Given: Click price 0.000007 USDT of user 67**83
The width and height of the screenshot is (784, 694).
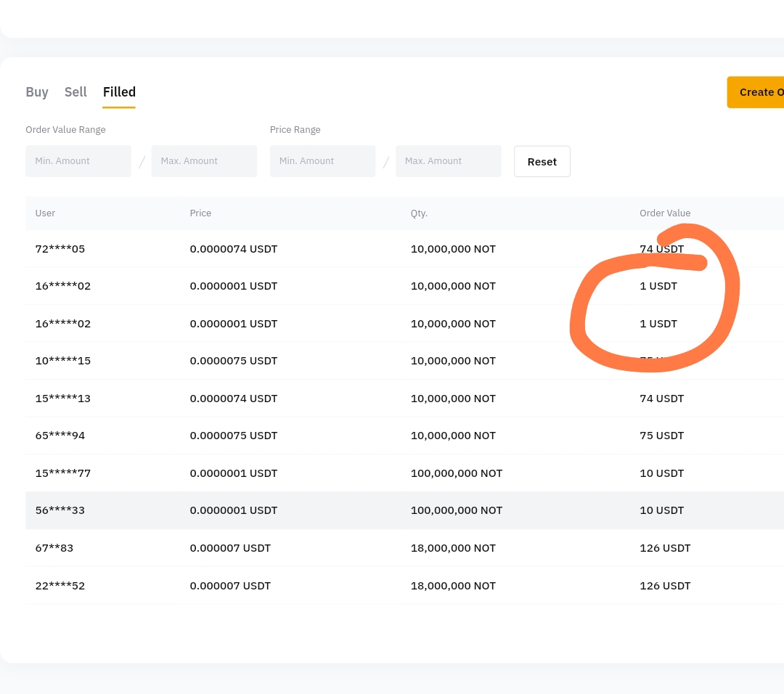Looking at the screenshot, I should (x=230, y=548).
